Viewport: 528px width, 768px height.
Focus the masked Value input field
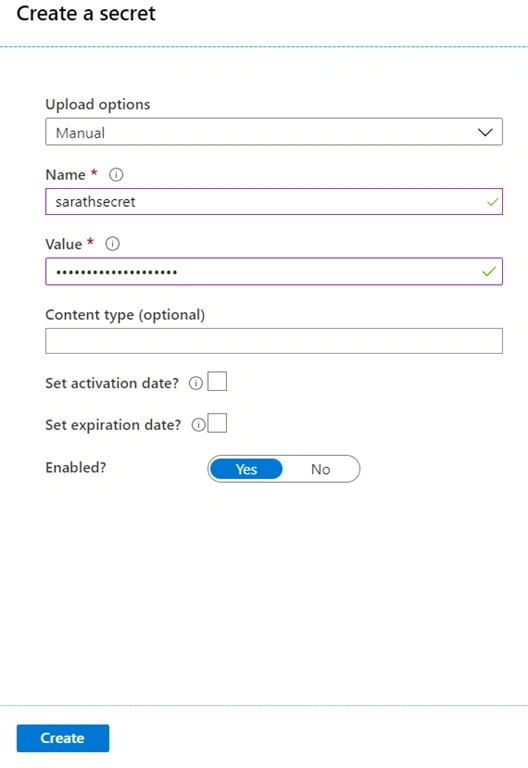[x=274, y=271]
